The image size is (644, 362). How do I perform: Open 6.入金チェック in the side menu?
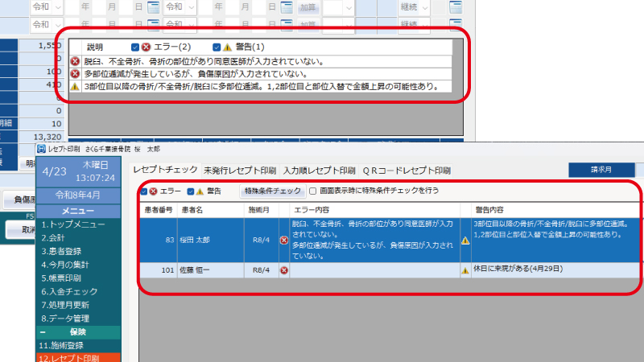click(78, 292)
